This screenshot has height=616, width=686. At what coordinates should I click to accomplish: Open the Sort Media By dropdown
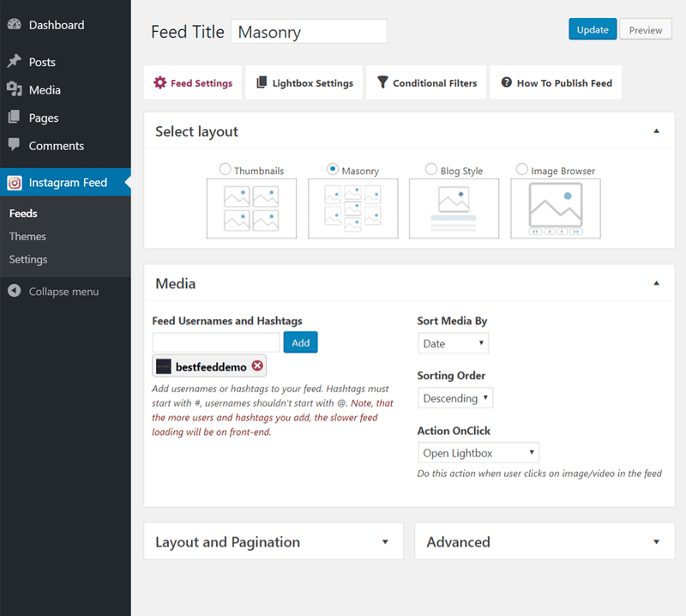[x=453, y=344]
